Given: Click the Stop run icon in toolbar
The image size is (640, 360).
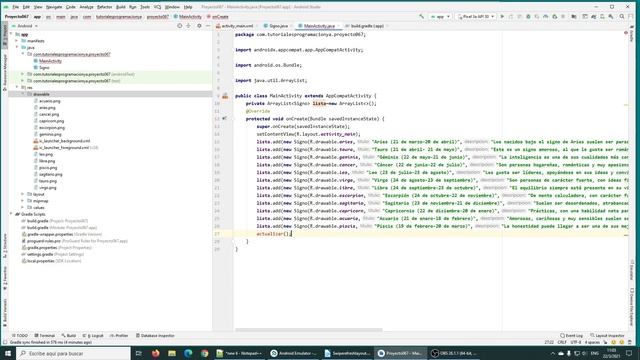Looking at the screenshot, I should tap(563, 17).
